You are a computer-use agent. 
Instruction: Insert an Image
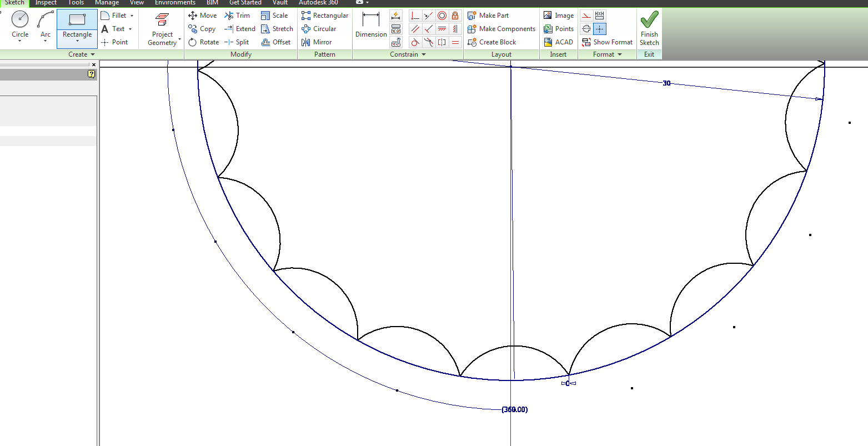(559, 16)
